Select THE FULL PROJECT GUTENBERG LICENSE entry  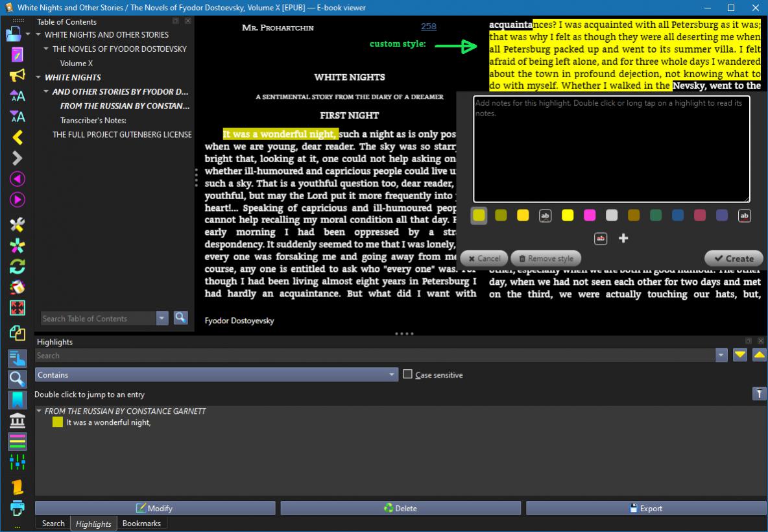[122, 134]
